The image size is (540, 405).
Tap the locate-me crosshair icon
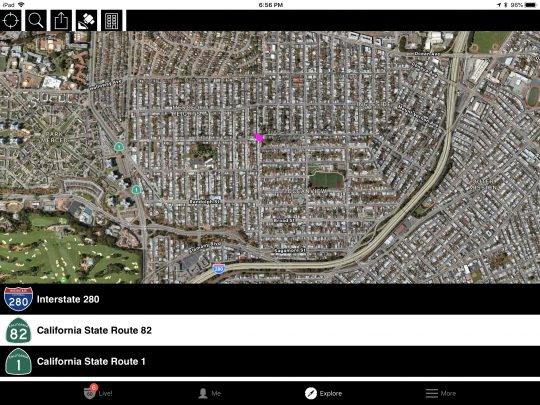[10, 21]
